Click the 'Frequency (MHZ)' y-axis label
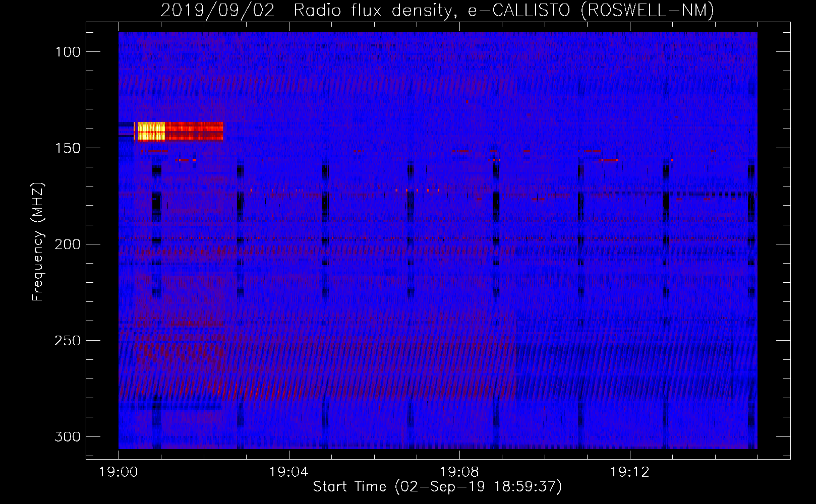Viewport: 816px width, 504px height. pyautogui.click(x=38, y=241)
